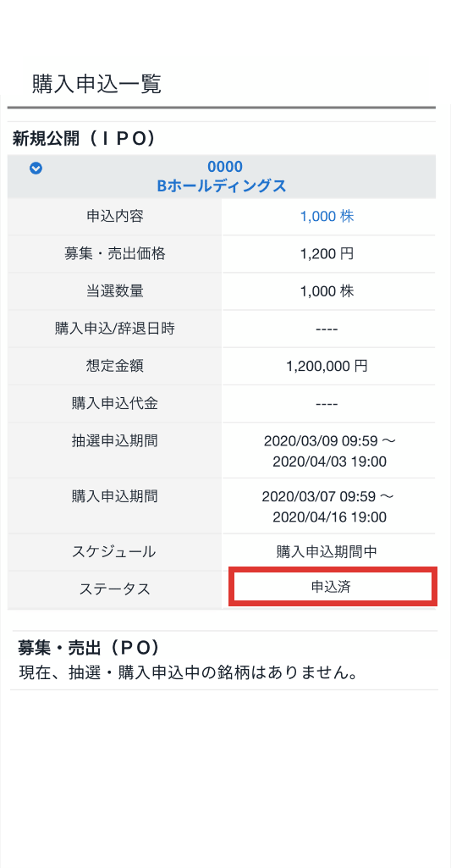This screenshot has height=868, width=451.
Task: Click the 募集・売出（ＰＯ） section heading
Action: (89, 648)
